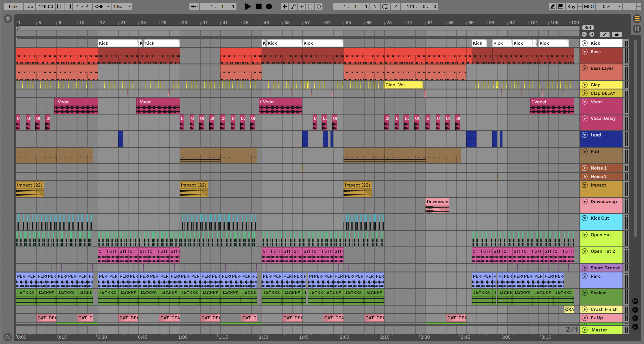Unfold the Kick track
Screen dimensions: 644x344
point(585,43)
